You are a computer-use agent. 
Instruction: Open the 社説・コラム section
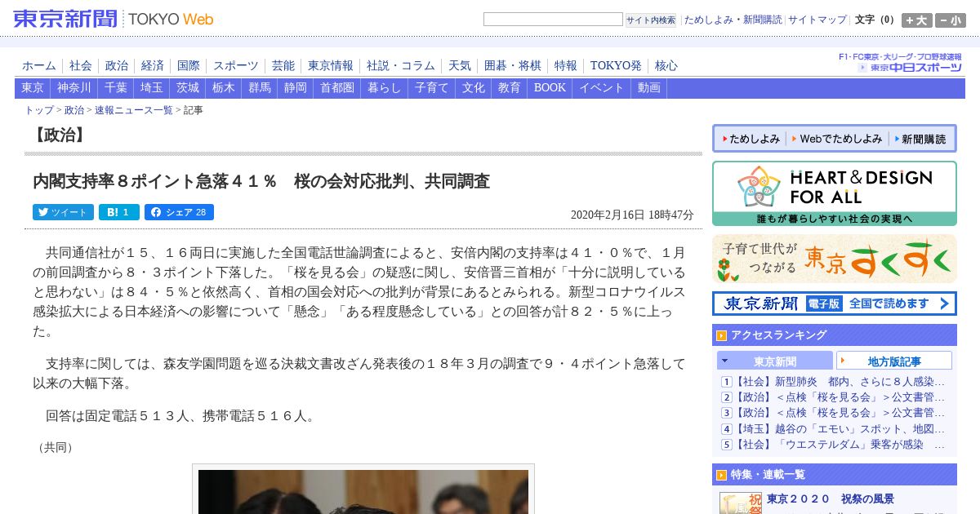pyautogui.click(x=401, y=65)
